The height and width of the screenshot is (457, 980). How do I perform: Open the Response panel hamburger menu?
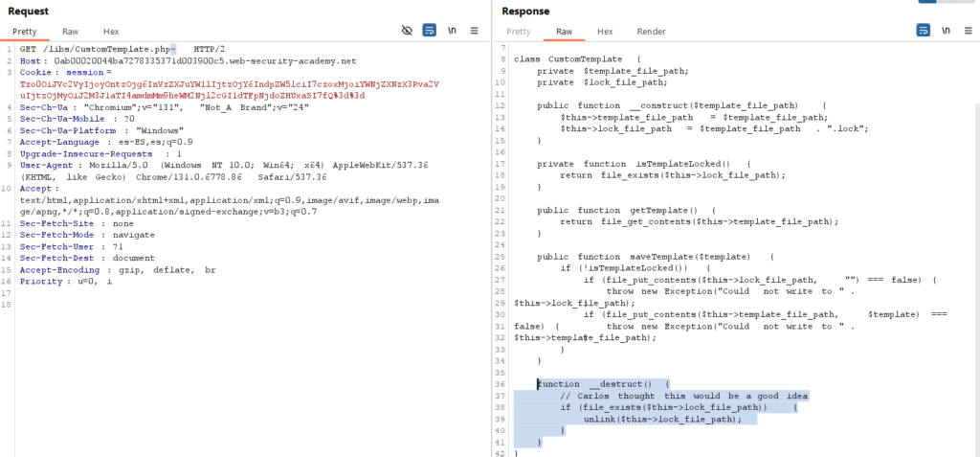[969, 31]
